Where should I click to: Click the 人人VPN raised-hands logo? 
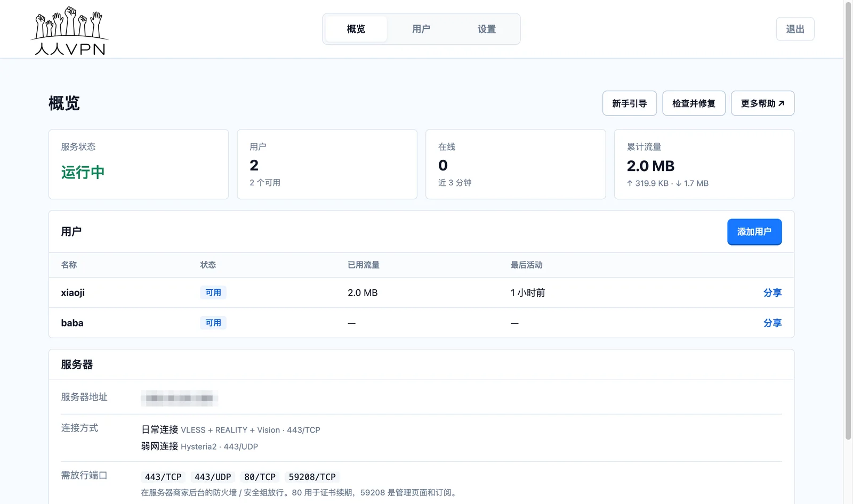point(70,31)
